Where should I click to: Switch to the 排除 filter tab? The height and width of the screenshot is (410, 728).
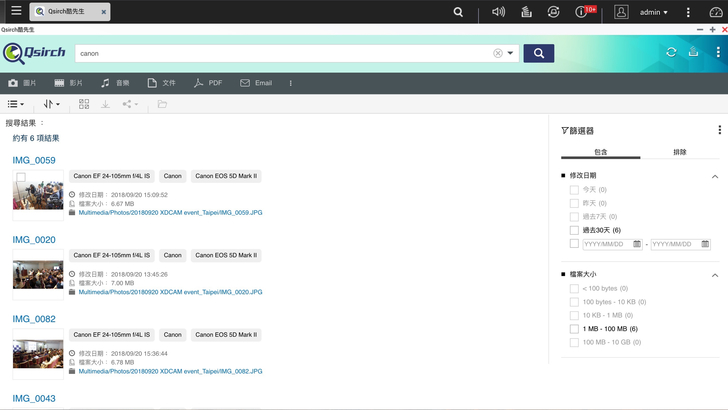(x=680, y=153)
